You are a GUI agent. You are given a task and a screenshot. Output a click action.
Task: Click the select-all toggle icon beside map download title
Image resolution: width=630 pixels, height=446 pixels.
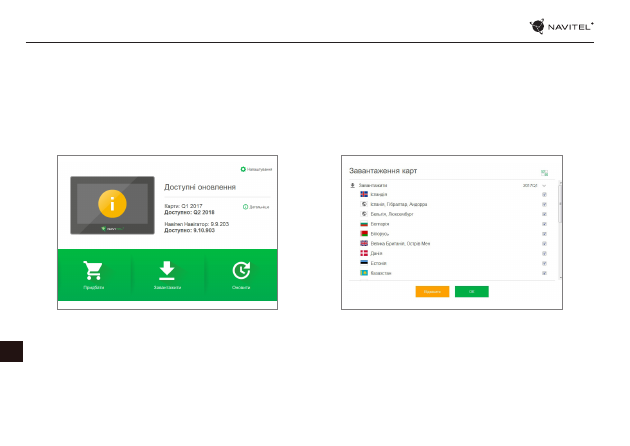[544, 173]
